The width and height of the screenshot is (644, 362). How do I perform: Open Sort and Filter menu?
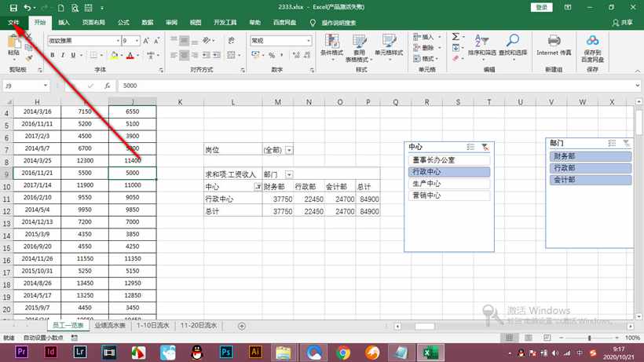click(x=481, y=46)
